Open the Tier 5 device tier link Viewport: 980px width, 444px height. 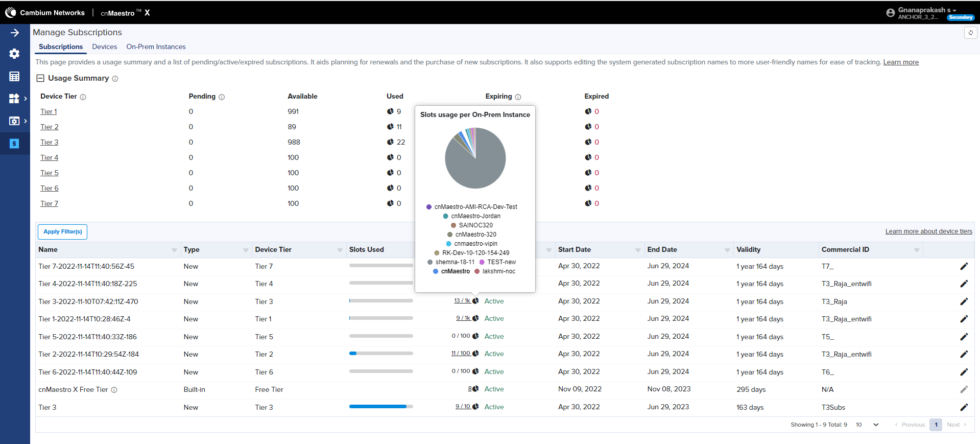click(x=50, y=173)
